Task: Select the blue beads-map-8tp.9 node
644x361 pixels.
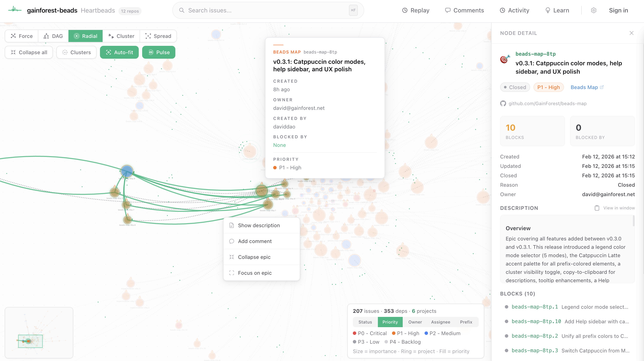Action: point(127,171)
